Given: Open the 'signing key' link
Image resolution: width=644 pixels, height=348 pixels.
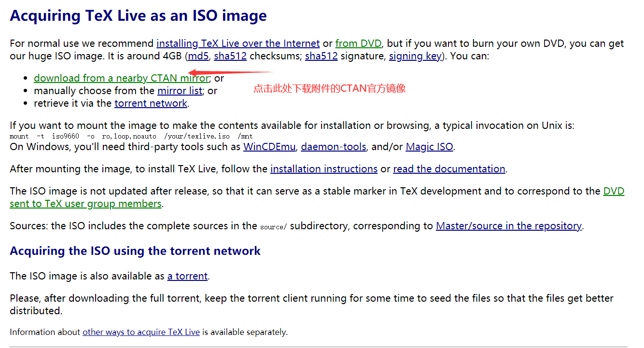Looking at the screenshot, I should click(x=415, y=56).
